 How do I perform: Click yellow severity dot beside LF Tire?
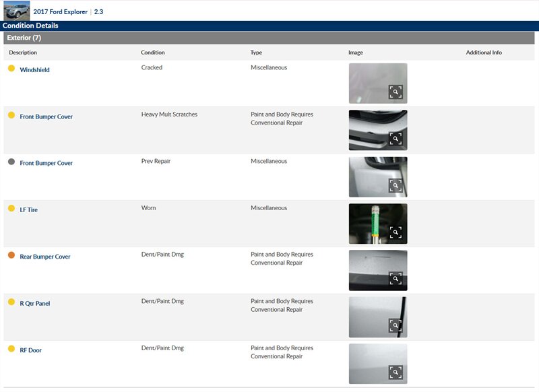(x=11, y=208)
